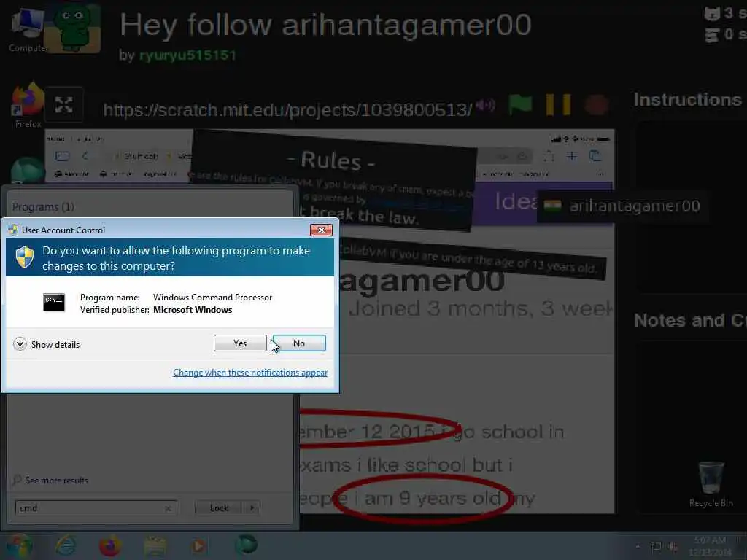Select the Firefox desktop shortcut

[28, 105]
